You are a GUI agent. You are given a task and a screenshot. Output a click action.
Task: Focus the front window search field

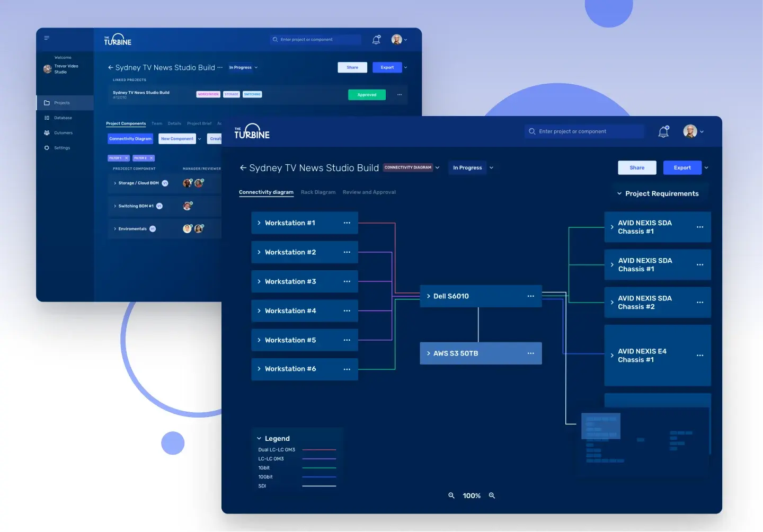(x=584, y=131)
